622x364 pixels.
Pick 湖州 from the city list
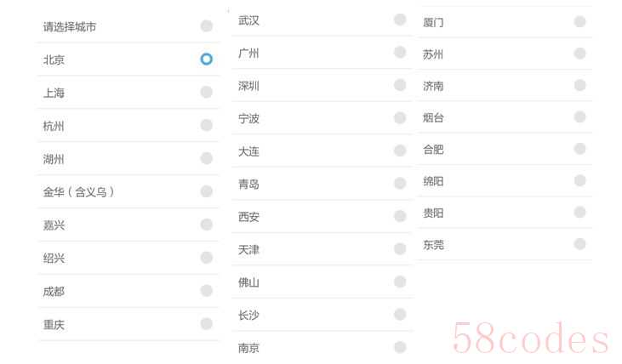(206, 158)
